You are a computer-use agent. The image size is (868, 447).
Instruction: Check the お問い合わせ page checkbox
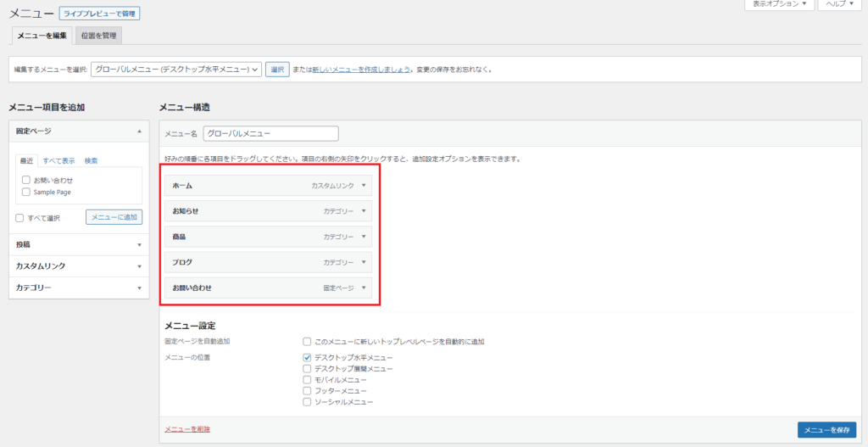click(26, 180)
